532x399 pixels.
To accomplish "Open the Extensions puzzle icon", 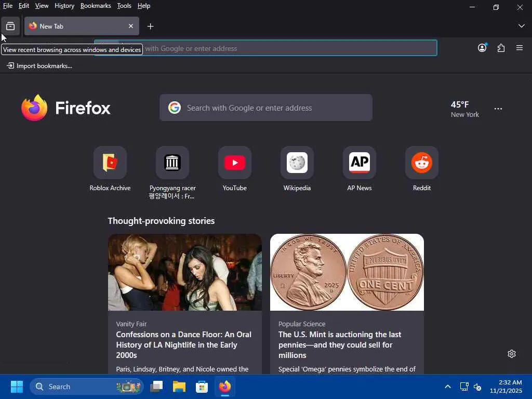I will coord(501,48).
